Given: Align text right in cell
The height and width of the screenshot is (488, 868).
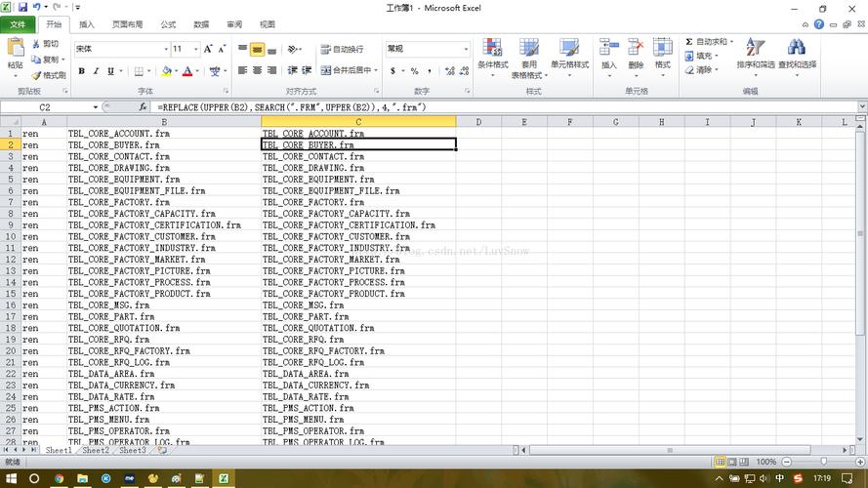Looking at the screenshot, I should click(x=271, y=70).
